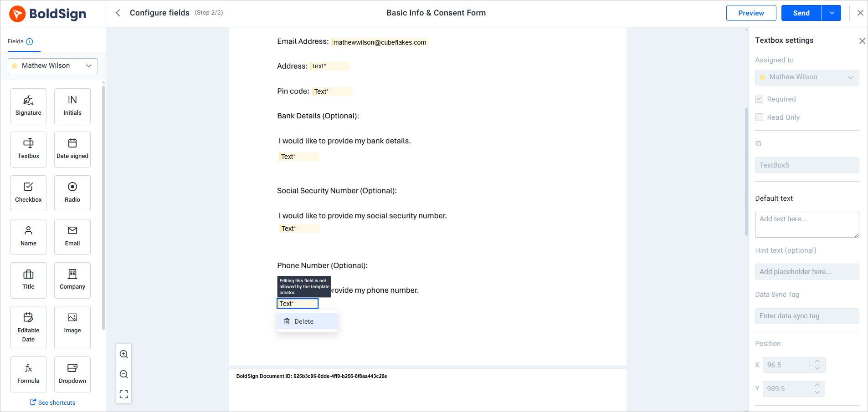This screenshot has height=412, width=868.
Task: Select the Pin code text field
Action: click(x=332, y=92)
